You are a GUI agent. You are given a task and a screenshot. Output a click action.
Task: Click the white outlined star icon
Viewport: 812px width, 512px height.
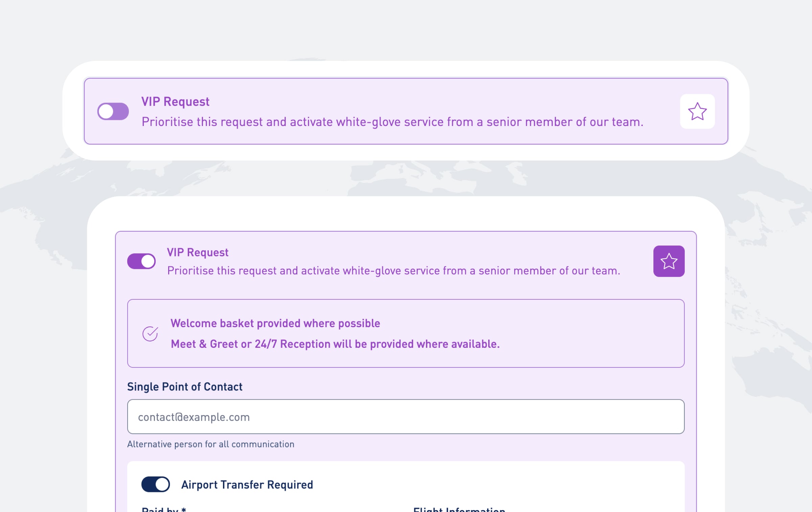tap(697, 111)
